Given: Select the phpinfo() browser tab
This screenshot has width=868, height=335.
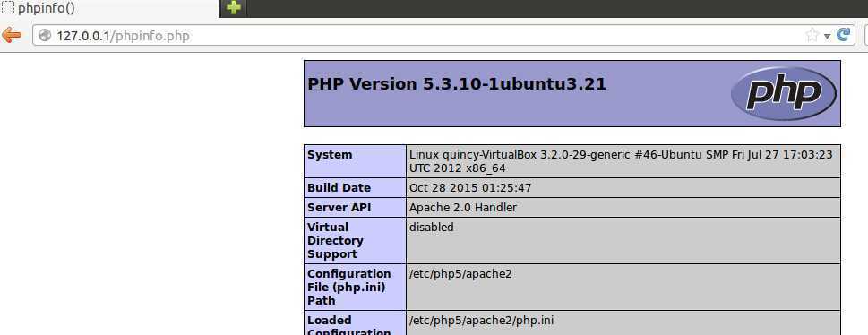Looking at the screenshot, I should click(109, 9).
